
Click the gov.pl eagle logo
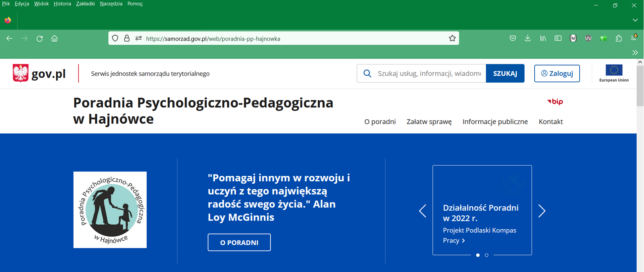tap(20, 73)
